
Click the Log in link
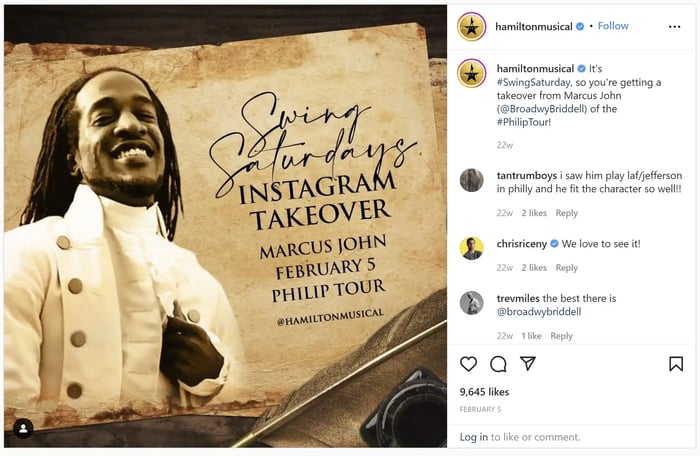click(x=474, y=437)
